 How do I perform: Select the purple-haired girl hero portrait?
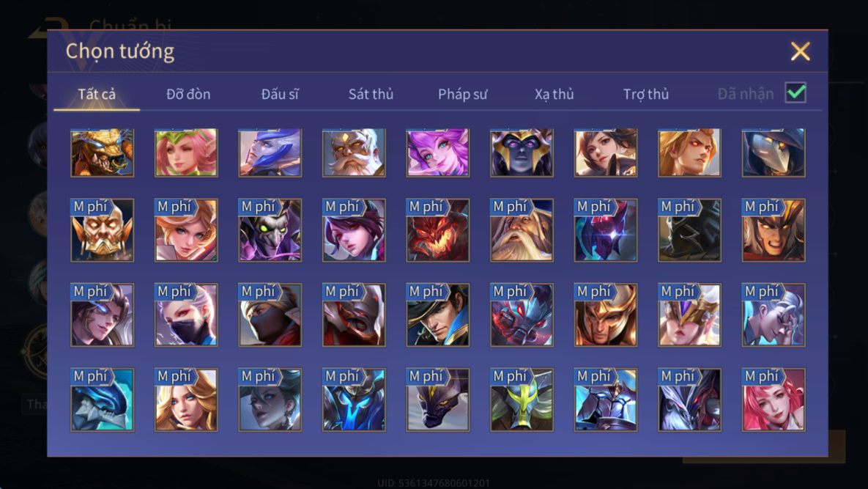[x=438, y=152]
